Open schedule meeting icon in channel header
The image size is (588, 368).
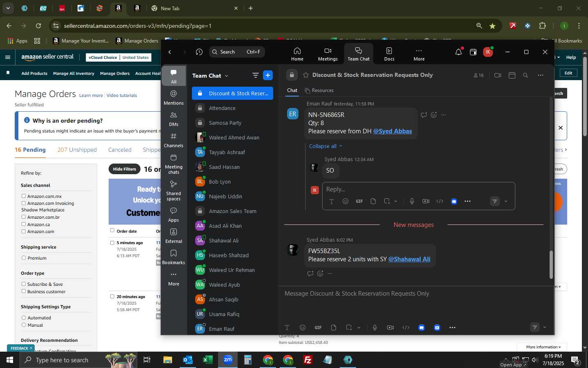pos(512,75)
